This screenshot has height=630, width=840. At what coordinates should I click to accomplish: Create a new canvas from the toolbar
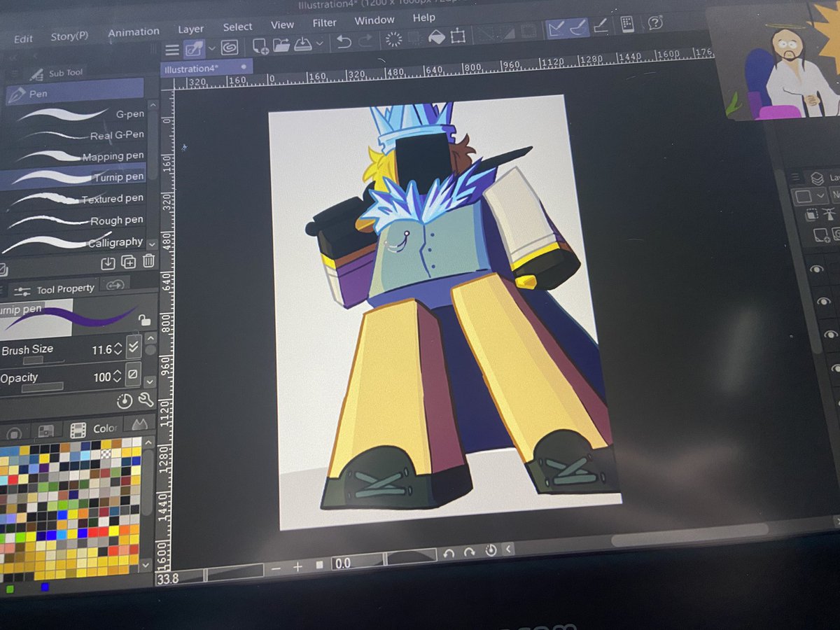[260, 46]
